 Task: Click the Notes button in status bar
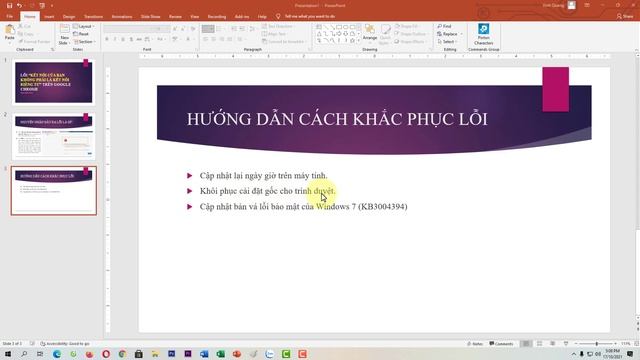coord(475,344)
